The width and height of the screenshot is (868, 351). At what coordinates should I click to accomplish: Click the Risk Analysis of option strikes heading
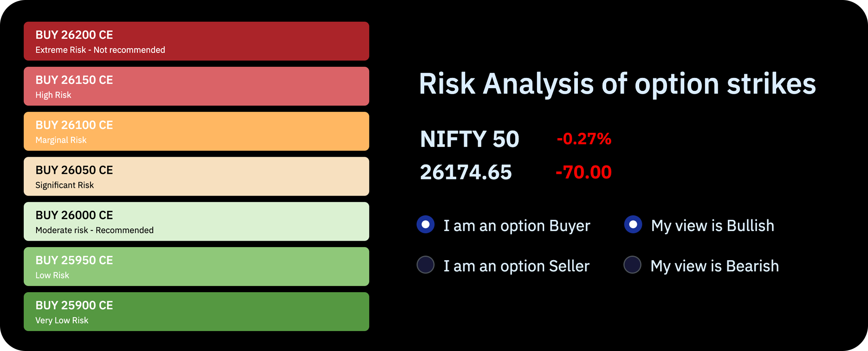(x=617, y=84)
